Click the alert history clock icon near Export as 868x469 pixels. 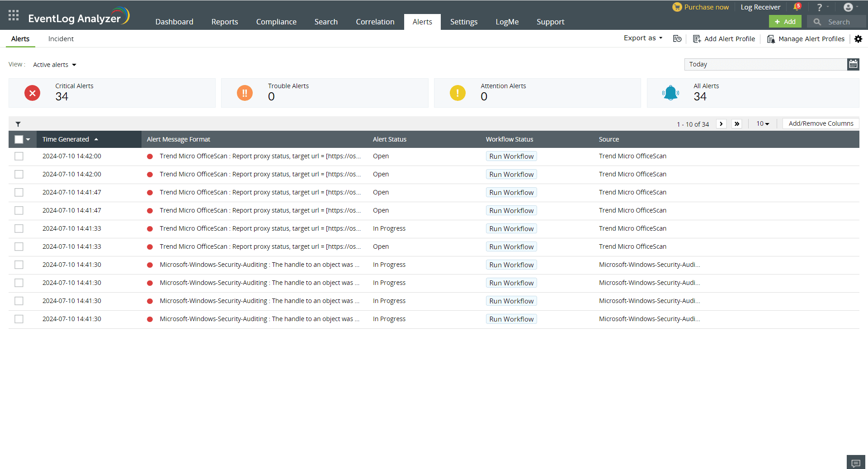coord(677,39)
